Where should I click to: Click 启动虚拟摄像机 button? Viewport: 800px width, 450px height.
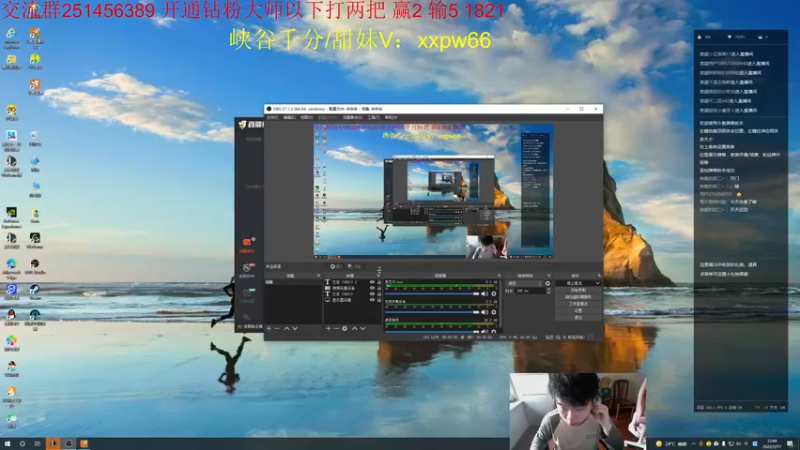(579, 296)
